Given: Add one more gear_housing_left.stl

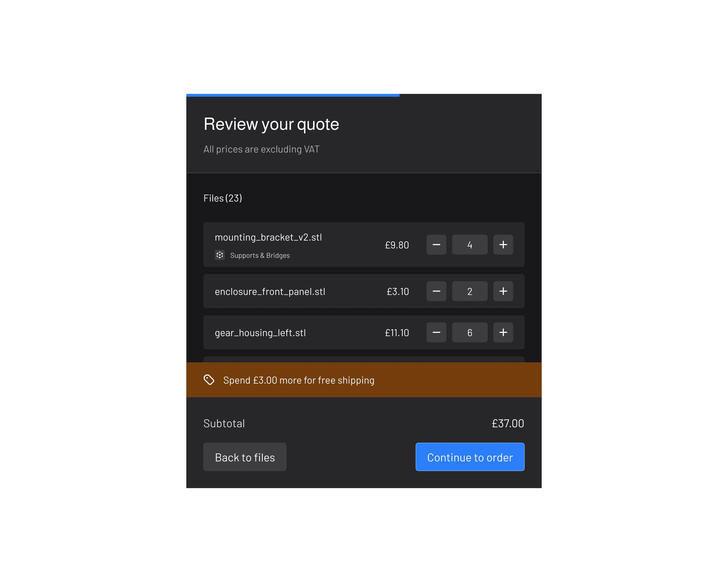Looking at the screenshot, I should click(x=503, y=332).
